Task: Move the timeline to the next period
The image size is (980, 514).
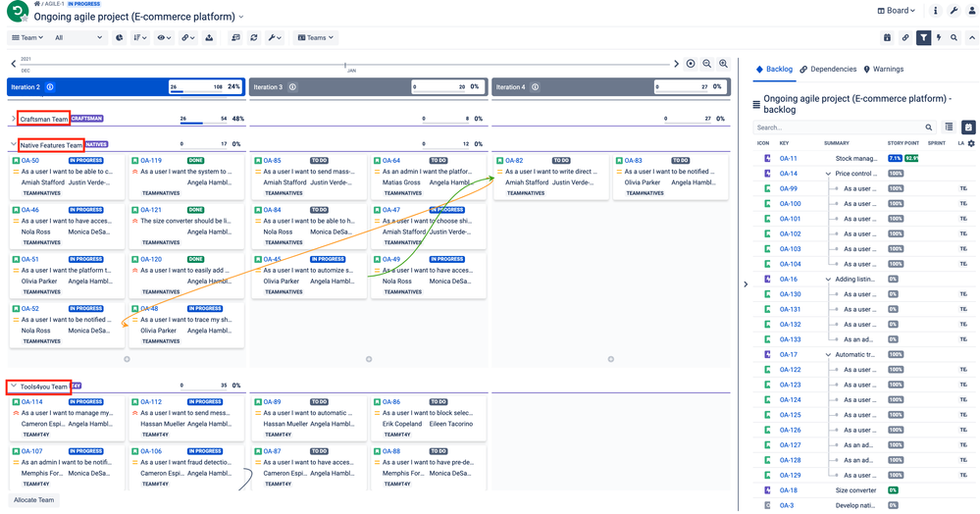Action: pos(676,63)
